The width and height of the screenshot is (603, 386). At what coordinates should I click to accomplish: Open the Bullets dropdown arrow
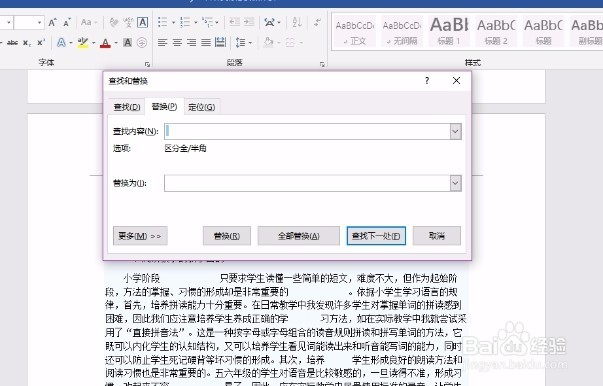tap(173, 23)
